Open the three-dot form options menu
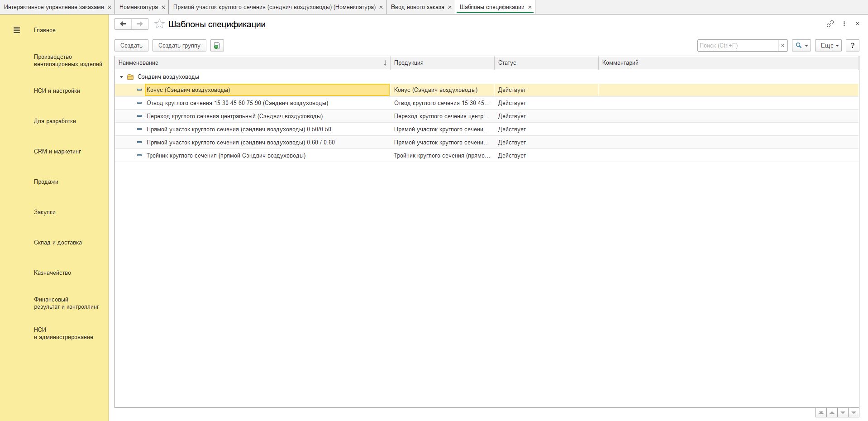The height and width of the screenshot is (421, 868). (x=844, y=24)
